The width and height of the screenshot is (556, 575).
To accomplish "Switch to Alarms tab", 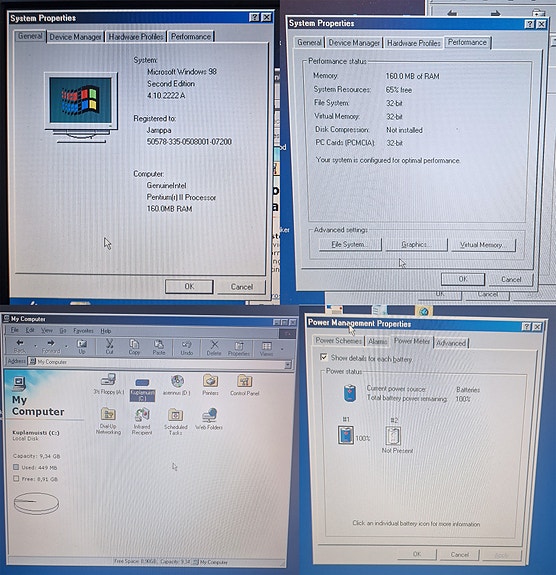I will pos(378,341).
